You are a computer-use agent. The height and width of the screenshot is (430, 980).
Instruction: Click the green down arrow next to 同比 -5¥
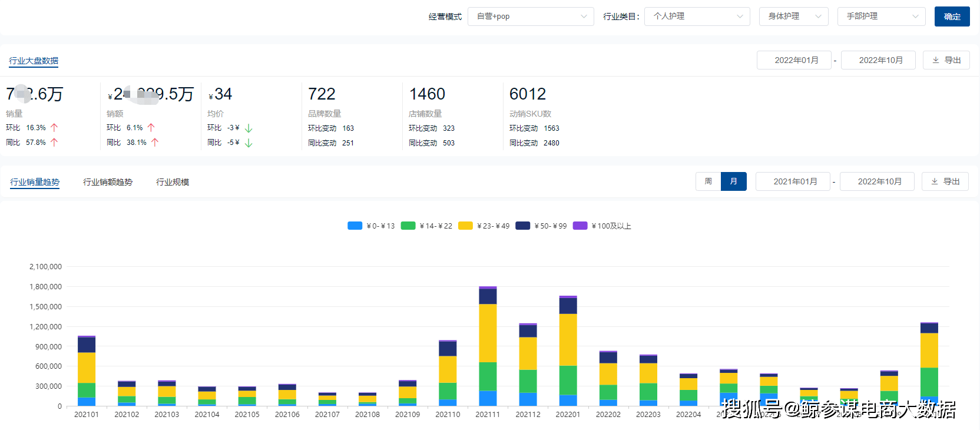click(249, 143)
